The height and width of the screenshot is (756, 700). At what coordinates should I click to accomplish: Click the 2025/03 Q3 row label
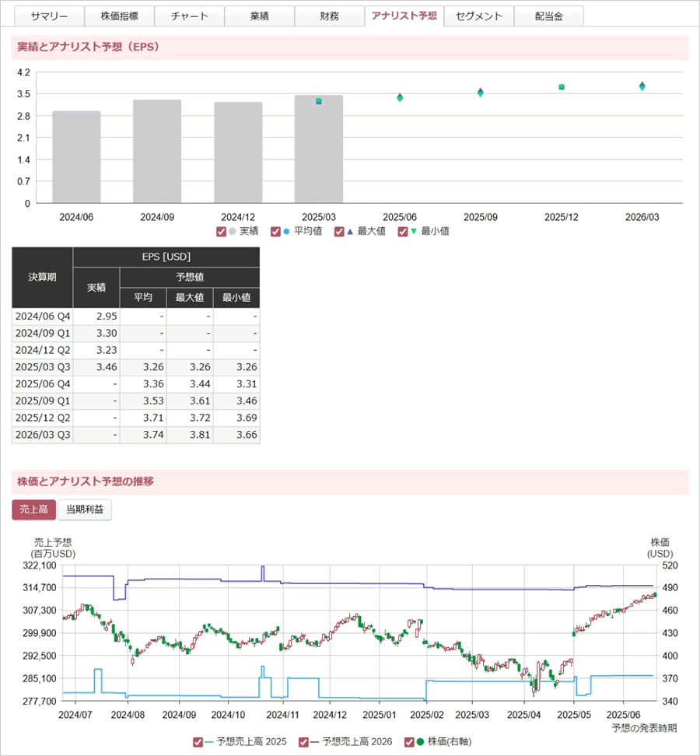pyautogui.click(x=43, y=367)
